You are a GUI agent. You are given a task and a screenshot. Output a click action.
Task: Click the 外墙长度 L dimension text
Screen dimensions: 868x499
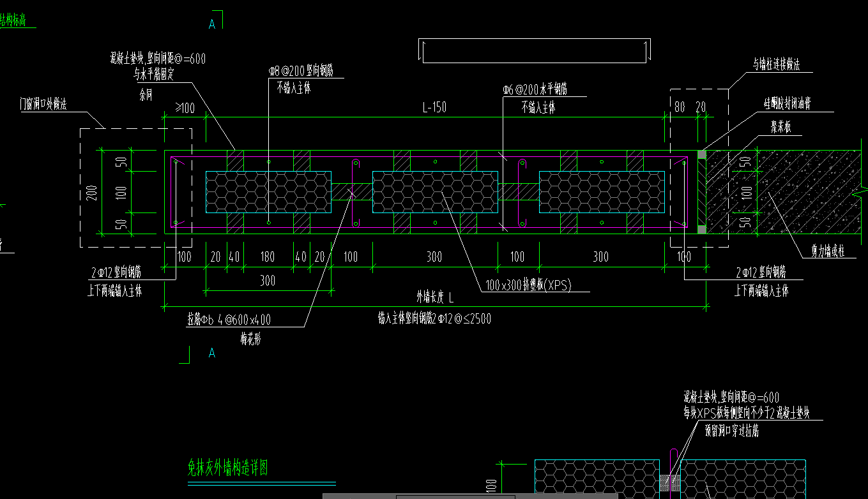[x=435, y=297]
